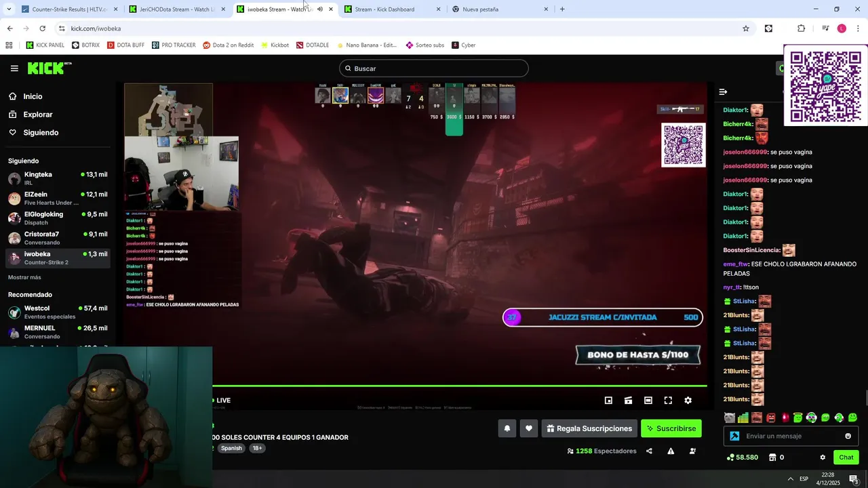Mute the iwobeka Stream tab audio

click(320, 9)
